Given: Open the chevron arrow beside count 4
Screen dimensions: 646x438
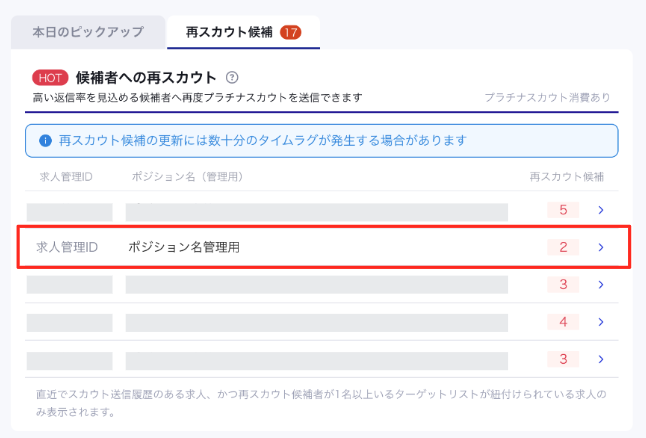Looking at the screenshot, I should [600, 322].
